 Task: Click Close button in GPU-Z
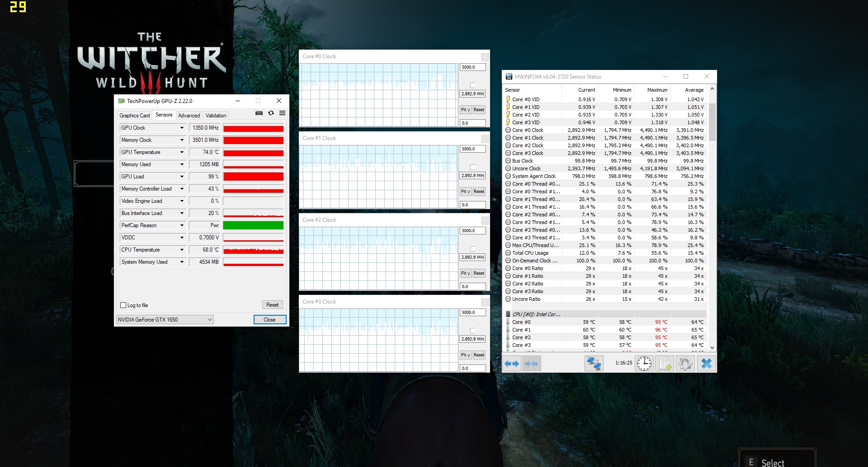269,320
